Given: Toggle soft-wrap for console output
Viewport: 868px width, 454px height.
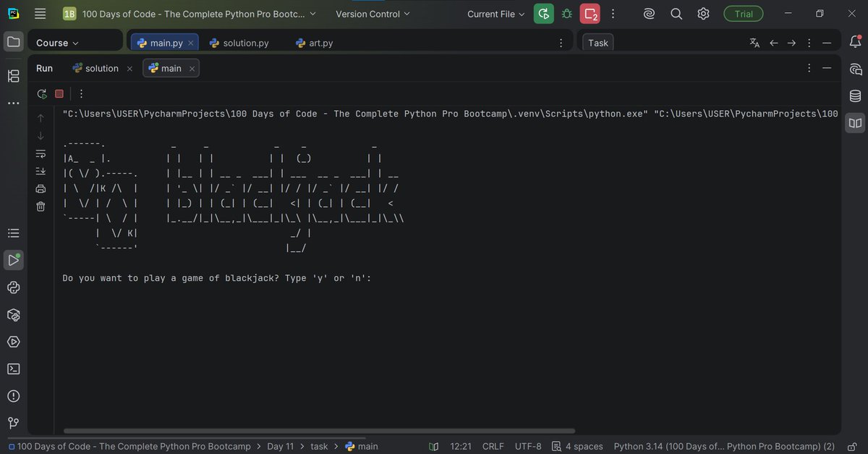Looking at the screenshot, I should click(x=41, y=153).
